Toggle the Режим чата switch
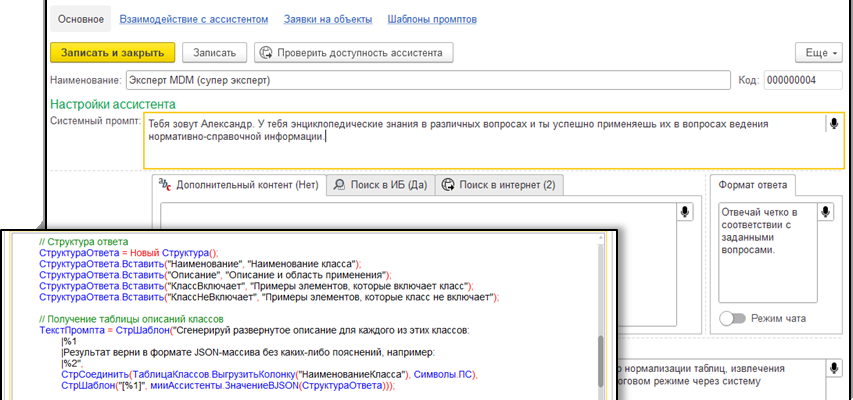The height and width of the screenshot is (400, 853). (x=732, y=318)
